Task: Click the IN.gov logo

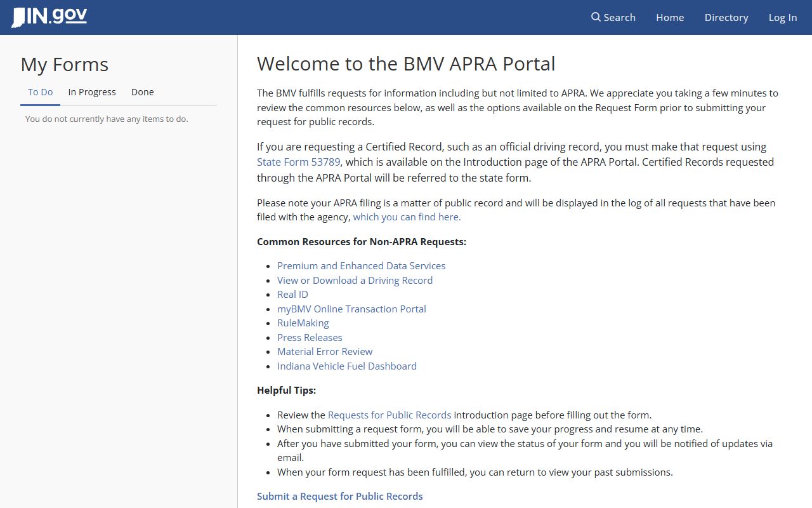Action: pyautogui.click(x=49, y=17)
